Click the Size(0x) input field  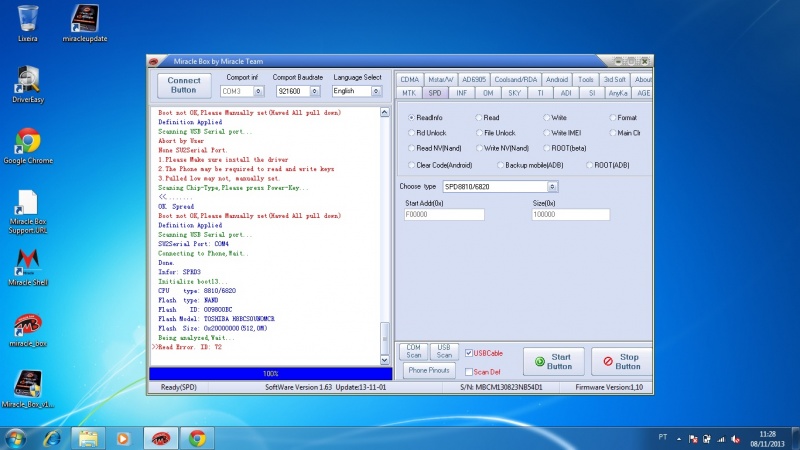tap(570, 215)
